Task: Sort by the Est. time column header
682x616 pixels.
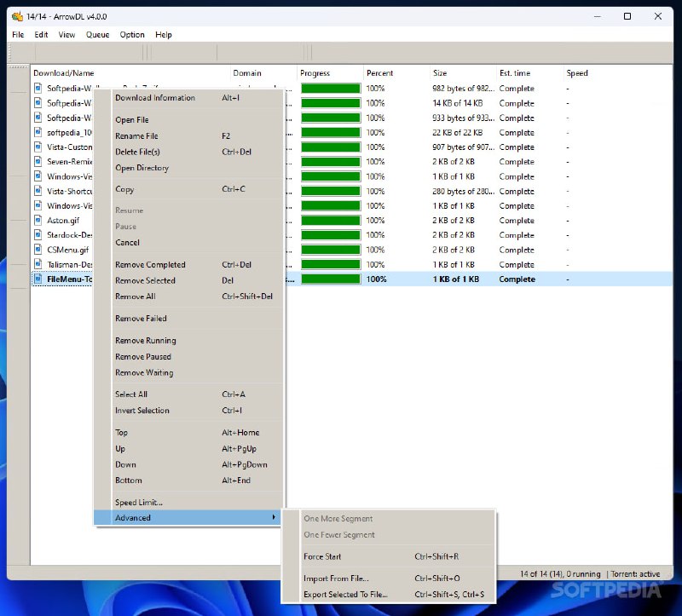Action: (x=515, y=73)
